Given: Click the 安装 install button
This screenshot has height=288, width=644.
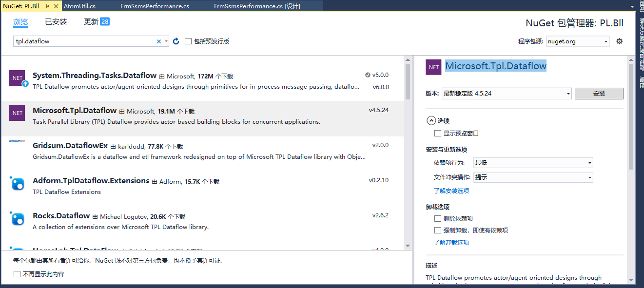Looking at the screenshot, I should click(599, 94).
